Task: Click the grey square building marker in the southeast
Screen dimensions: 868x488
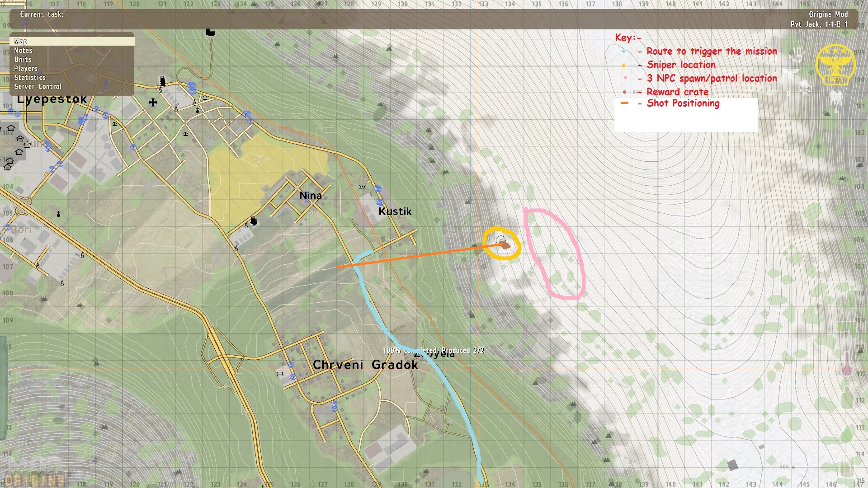Action: point(732,465)
